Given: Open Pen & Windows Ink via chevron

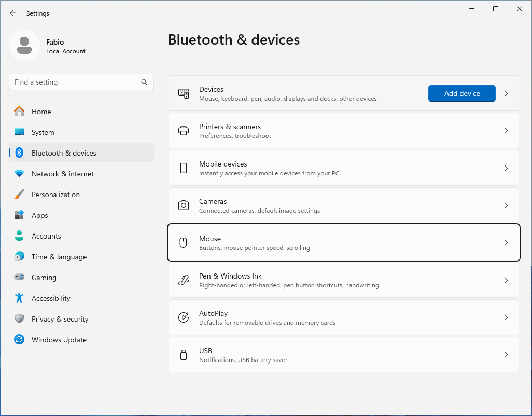Looking at the screenshot, I should pos(506,280).
